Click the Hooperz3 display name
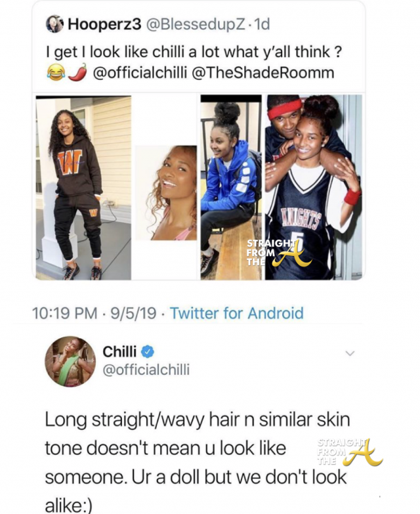 click(104, 24)
